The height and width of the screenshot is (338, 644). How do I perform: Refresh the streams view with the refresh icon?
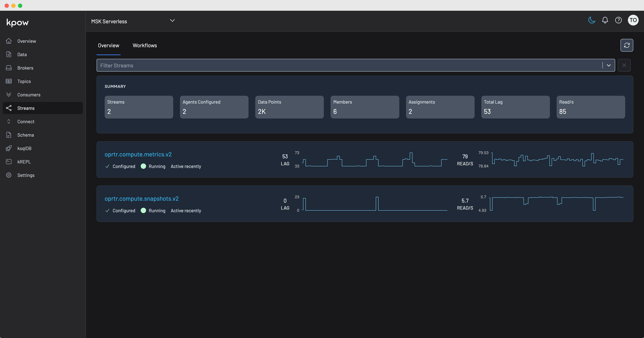627,45
